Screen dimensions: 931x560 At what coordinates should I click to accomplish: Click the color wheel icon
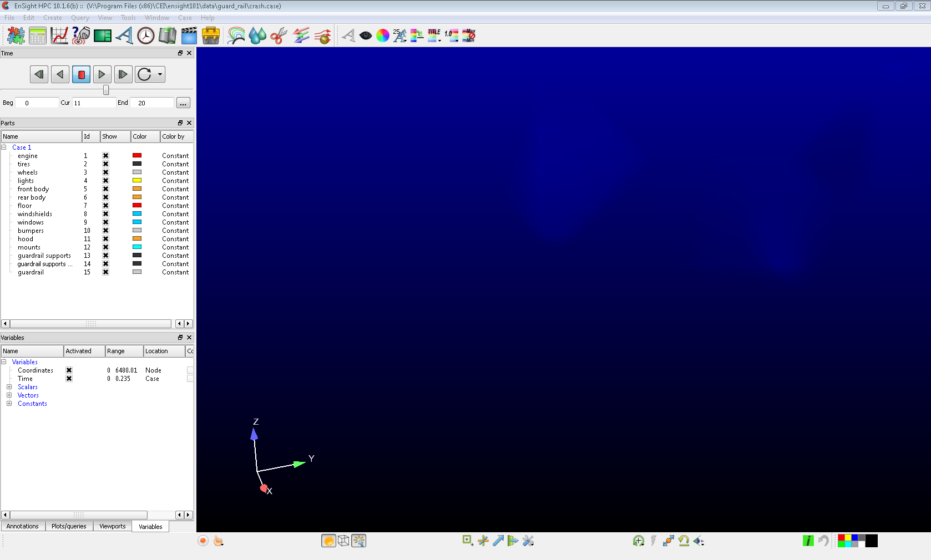[x=383, y=35]
